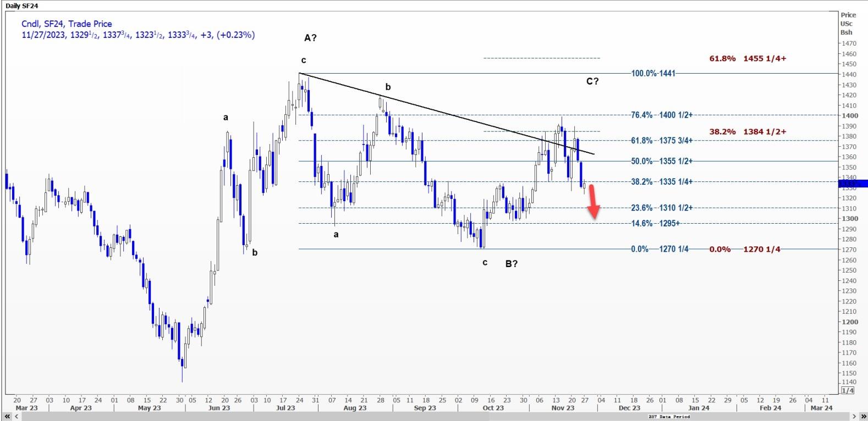868x421 pixels.
Task: Click the red 38.2% 1384 1/2+ extension label
Action: tap(748, 131)
